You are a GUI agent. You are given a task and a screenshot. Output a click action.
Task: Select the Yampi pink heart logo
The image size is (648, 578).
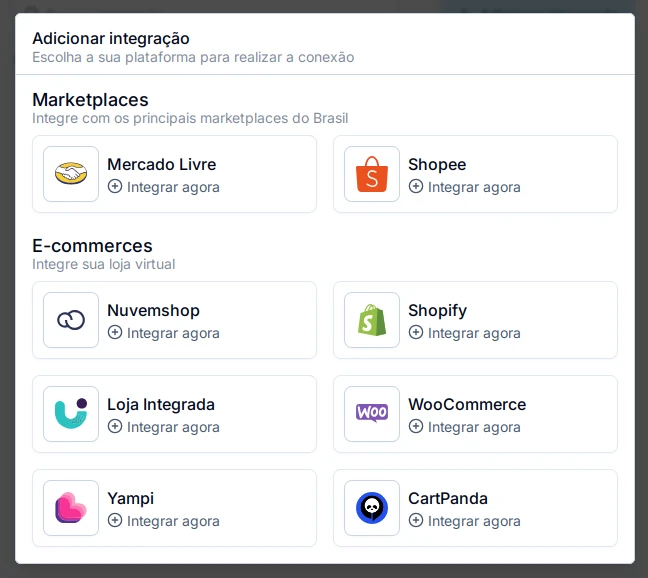pyautogui.click(x=71, y=507)
